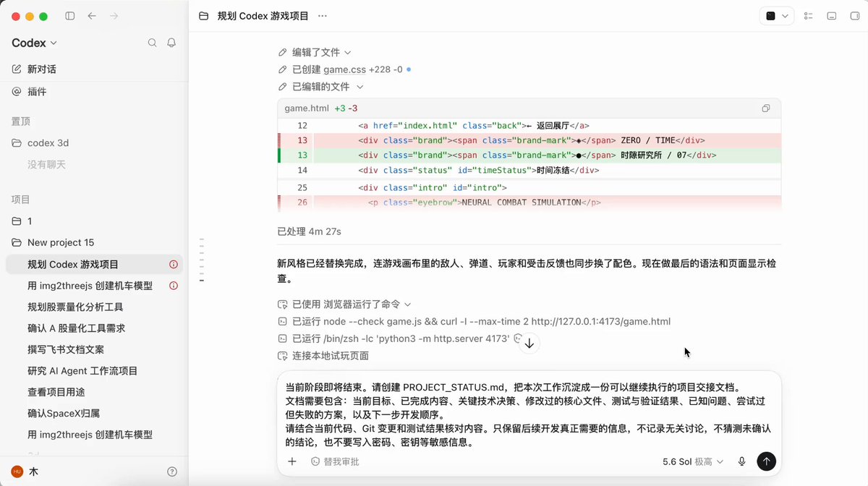
Task: Open the 5.6 Sol 极高 model dropdown
Action: click(x=694, y=461)
